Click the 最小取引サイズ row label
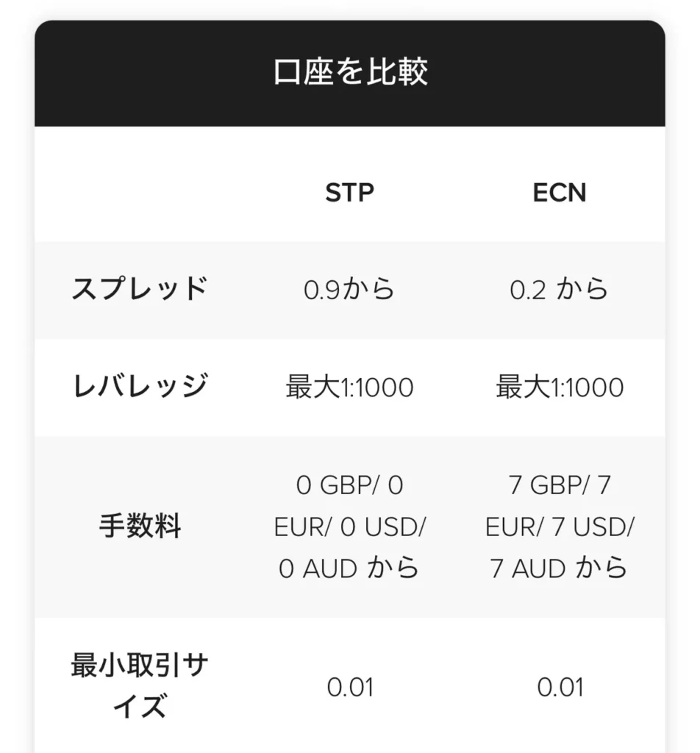Image resolution: width=700 pixels, height=753 pixels. tap(140, 687)
